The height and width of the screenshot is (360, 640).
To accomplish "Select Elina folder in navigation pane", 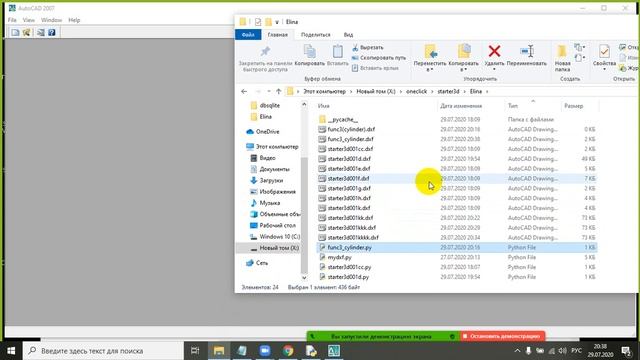I will (x=265, y=117).
